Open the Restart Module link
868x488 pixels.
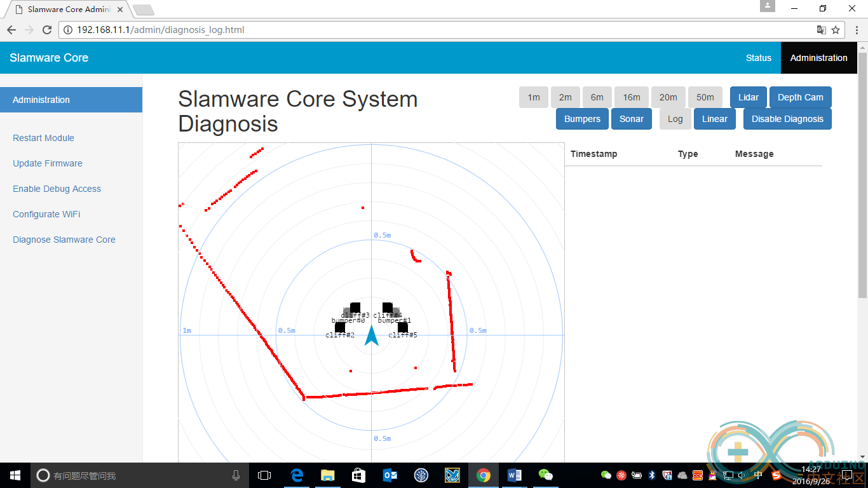tap(43, 138)
